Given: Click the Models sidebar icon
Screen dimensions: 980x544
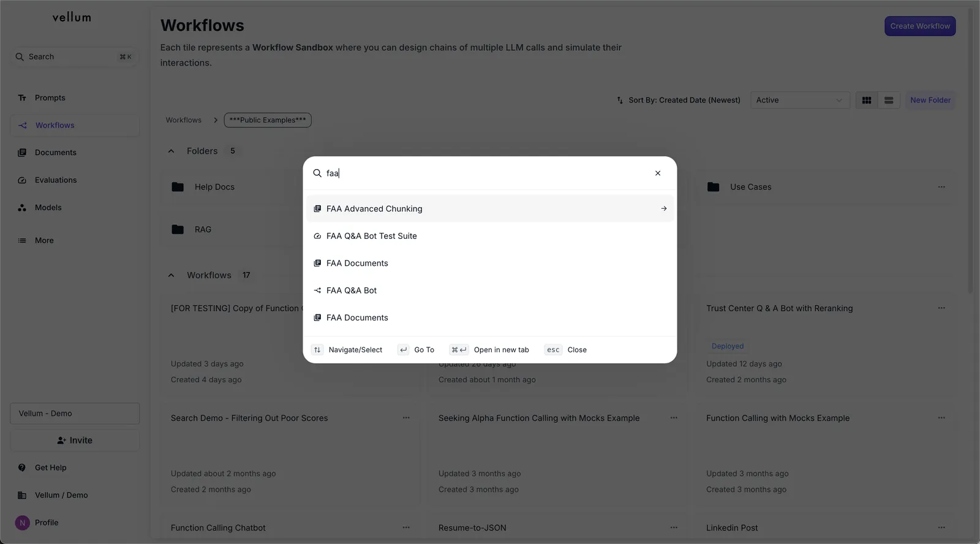Looking at the screenshot, I should click(x=22, y=208).
